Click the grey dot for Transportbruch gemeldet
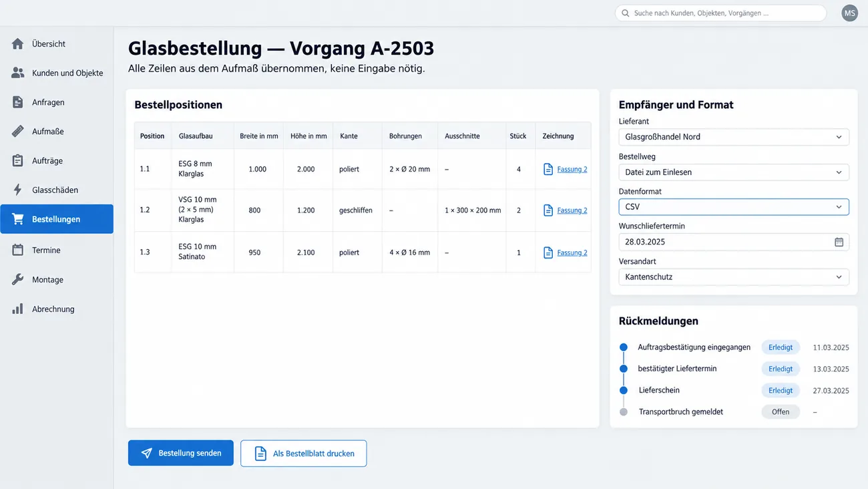 click(x=624, y=412)
